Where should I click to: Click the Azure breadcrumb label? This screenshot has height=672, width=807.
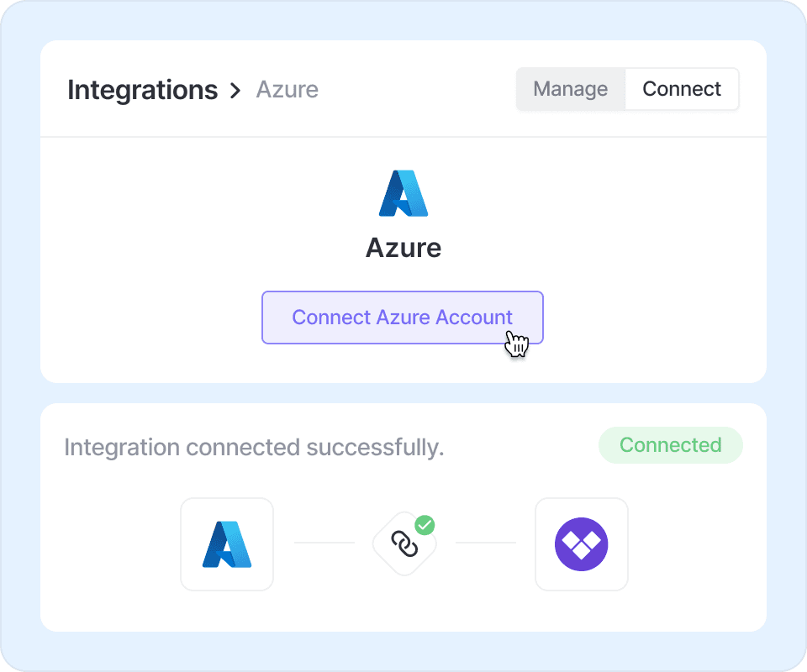click(x=287, y=90)
